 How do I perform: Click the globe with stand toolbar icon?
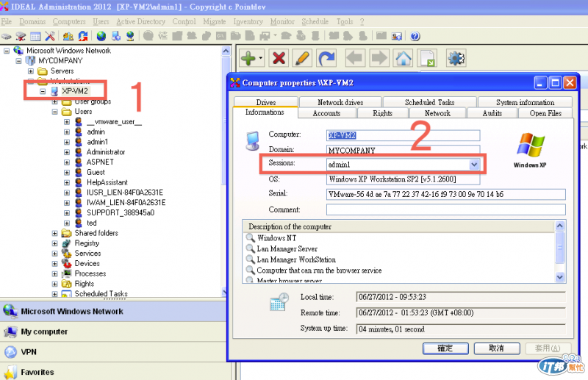tap(130, 37)
